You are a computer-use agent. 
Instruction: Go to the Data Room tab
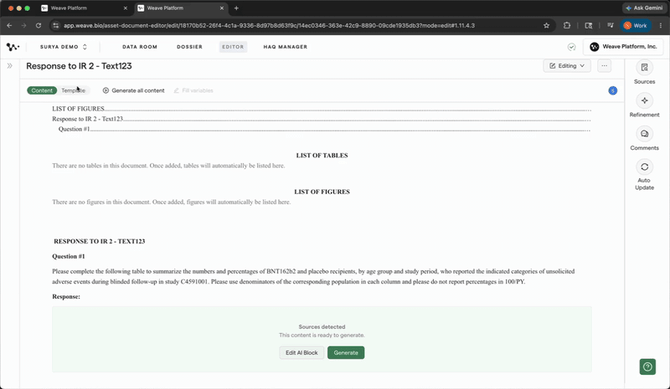140,47
